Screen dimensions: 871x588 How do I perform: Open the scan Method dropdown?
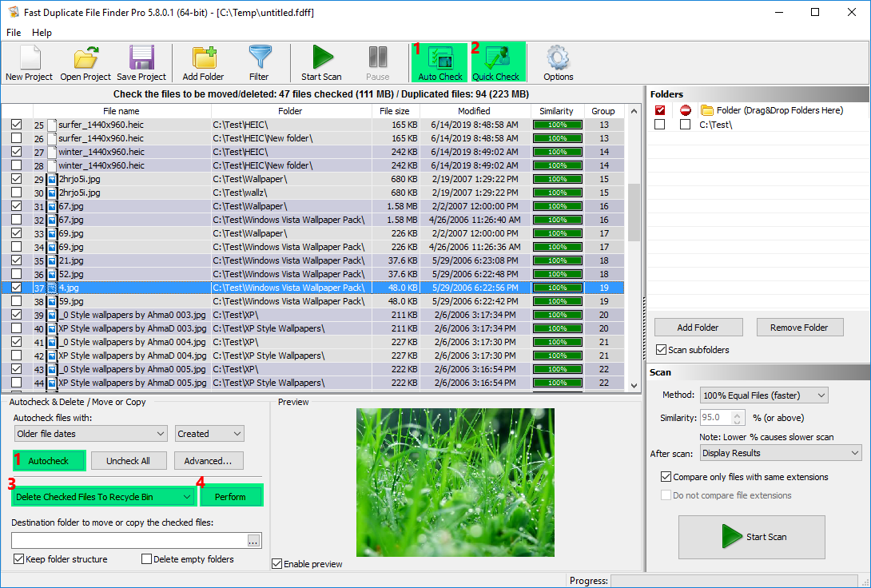click(763, 395)
